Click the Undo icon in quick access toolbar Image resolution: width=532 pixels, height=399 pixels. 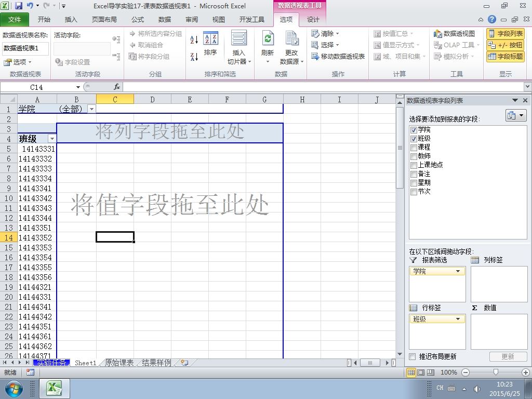tap(30, 6)
